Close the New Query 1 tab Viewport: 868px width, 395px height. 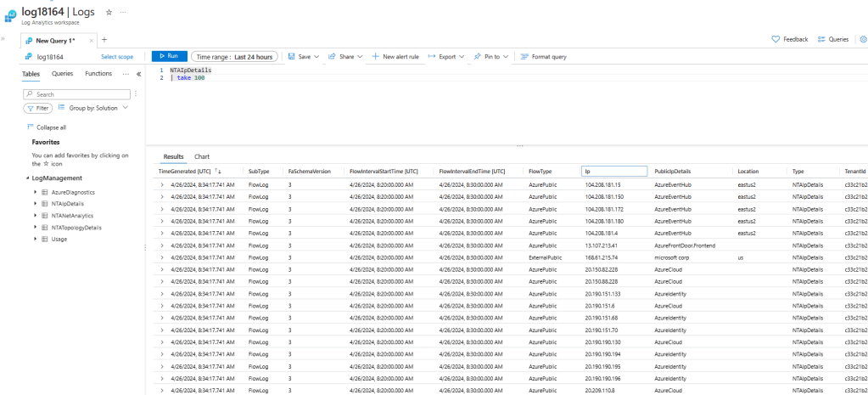click(x=89, y=40)
